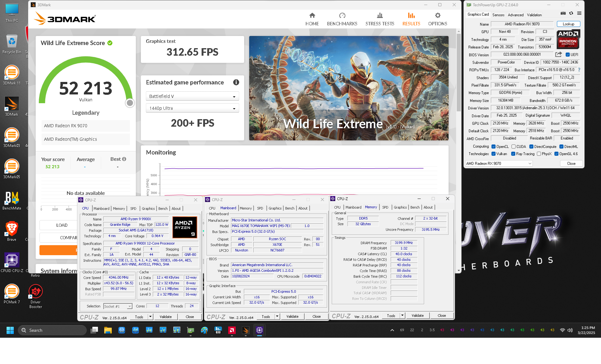Expand the Tools arrow in CPU-Z Mainboard window
601x364 pixels.
tap(277, 316)
